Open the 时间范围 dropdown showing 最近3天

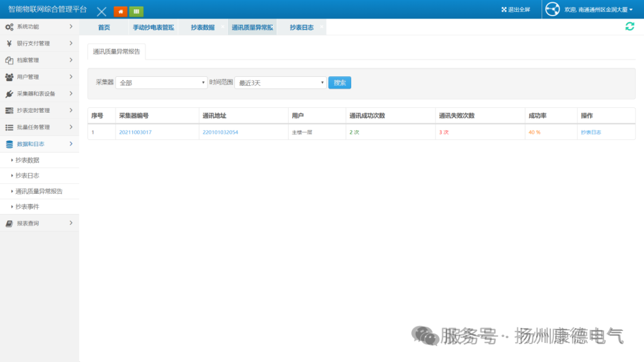tap(280, 82)
